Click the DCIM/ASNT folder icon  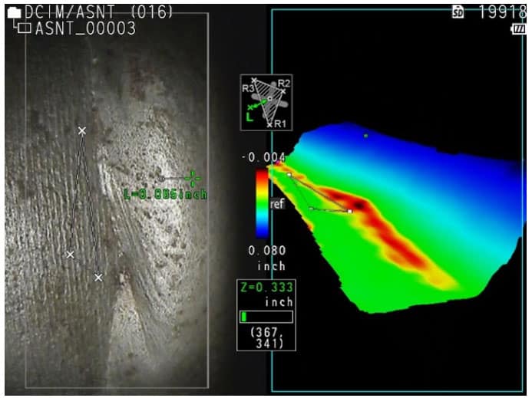pos(13,12)
